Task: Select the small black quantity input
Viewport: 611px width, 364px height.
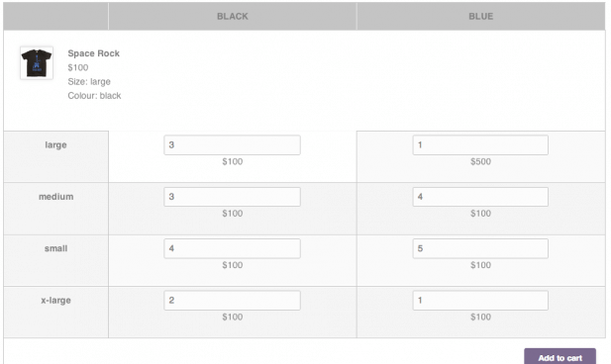Action: 233,248
